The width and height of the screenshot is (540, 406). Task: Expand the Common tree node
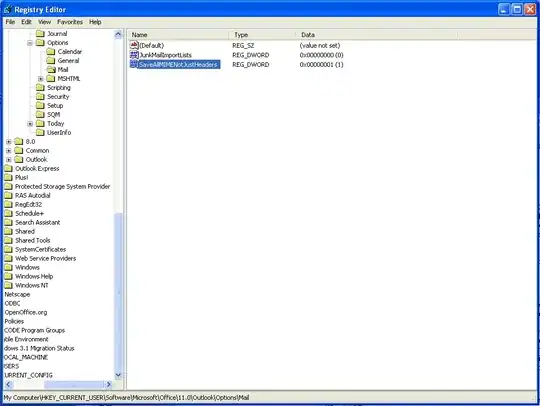point(9,150)
